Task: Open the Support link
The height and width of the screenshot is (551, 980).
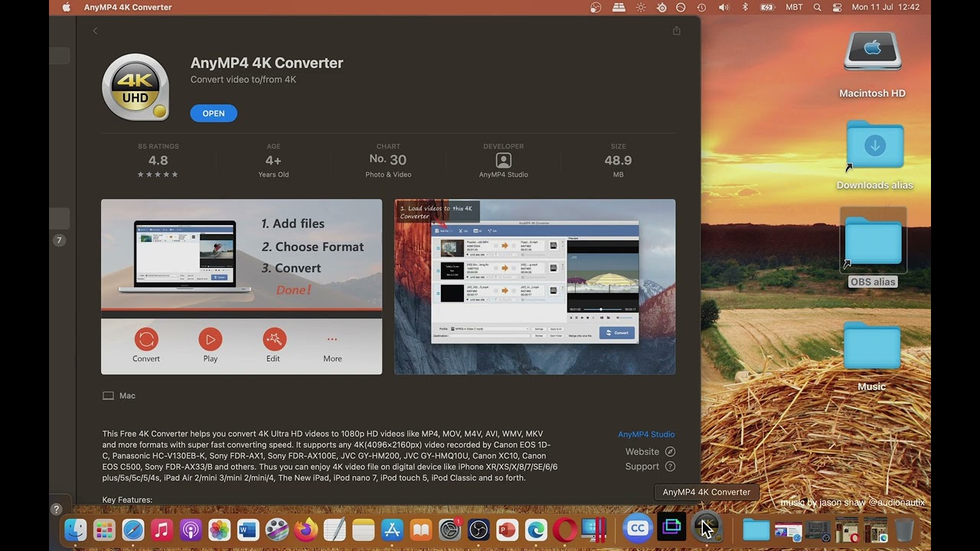Action: 642,466
